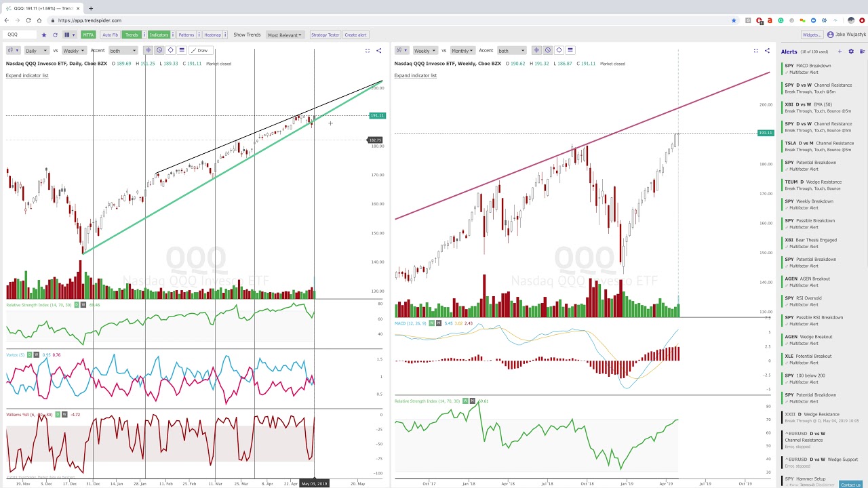
Task: Open left chart candle type dropdown
Action: [14, 50]
